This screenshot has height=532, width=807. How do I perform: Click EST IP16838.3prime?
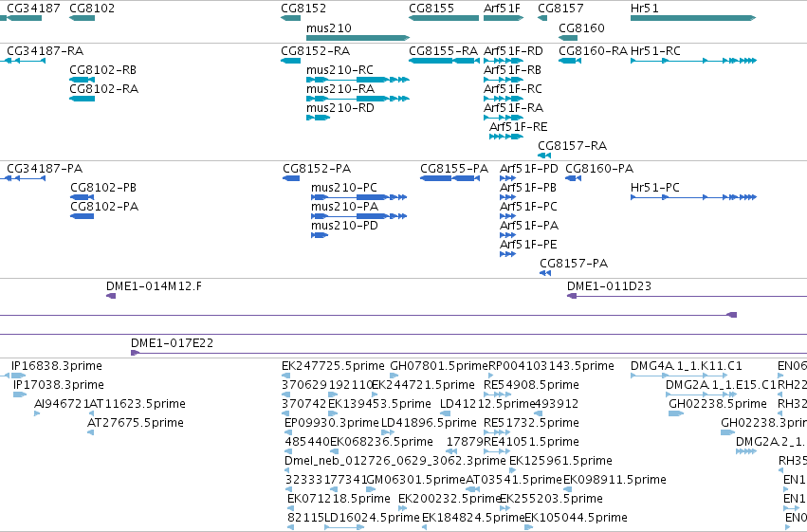pyautogui.click(x=57, y=366)
